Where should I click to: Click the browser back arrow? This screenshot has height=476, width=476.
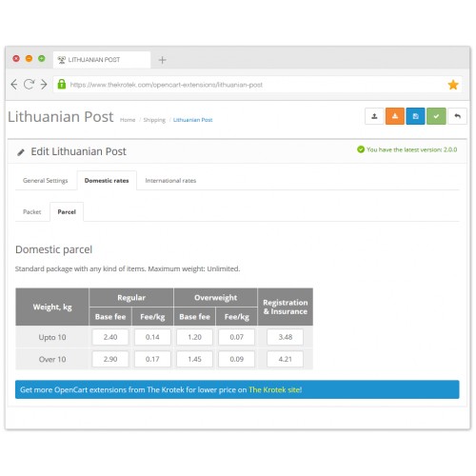[14, 85]
